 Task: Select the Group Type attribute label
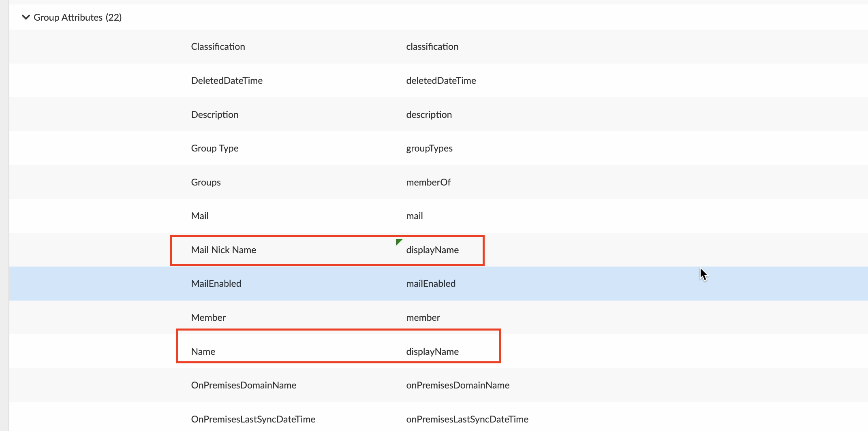(214, 148)
